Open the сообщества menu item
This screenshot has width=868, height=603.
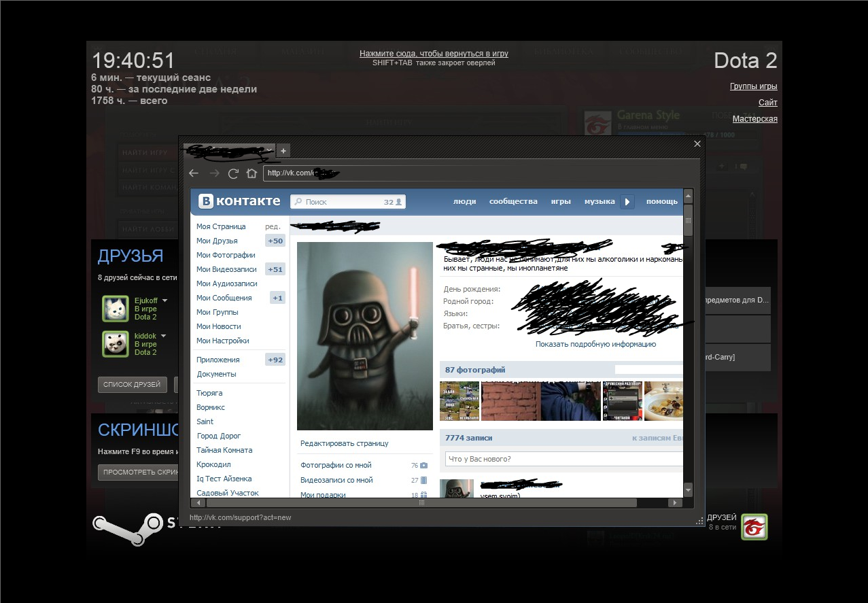pyautogui.click(x=513, y=201)
